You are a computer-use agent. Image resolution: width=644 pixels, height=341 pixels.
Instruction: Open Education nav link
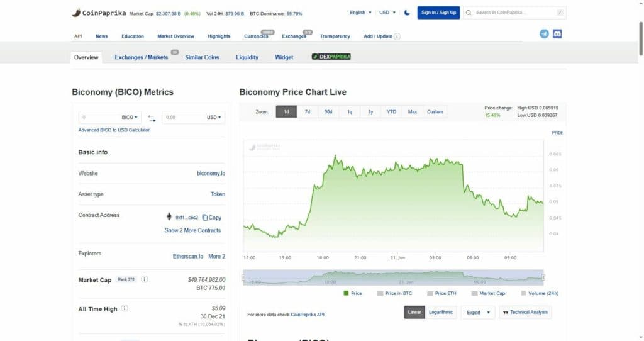point(133,36)
